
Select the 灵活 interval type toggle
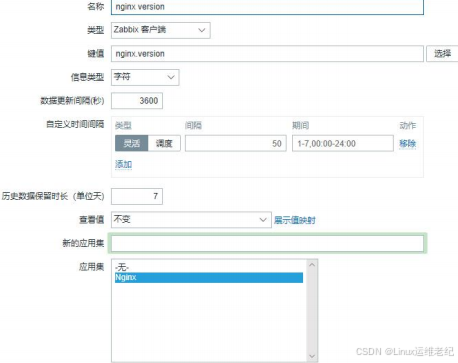(132, 143)
